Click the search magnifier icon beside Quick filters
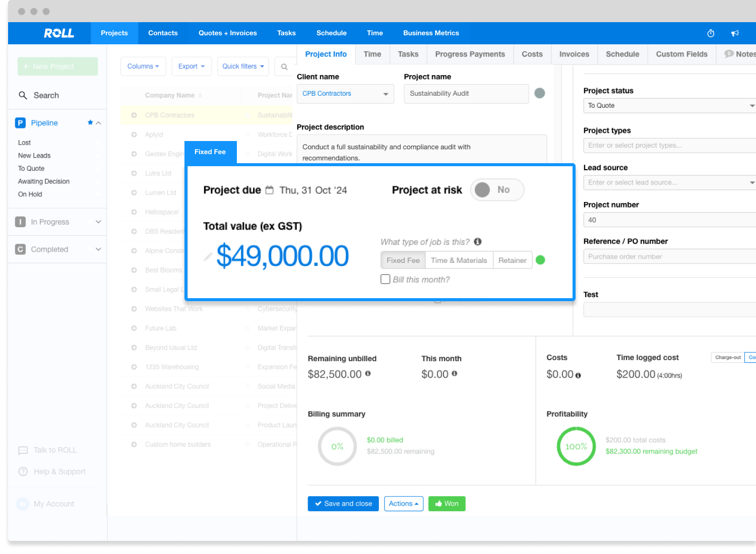Image resolution: width=756 pixels, height=554 pixels. pos(284,66)
